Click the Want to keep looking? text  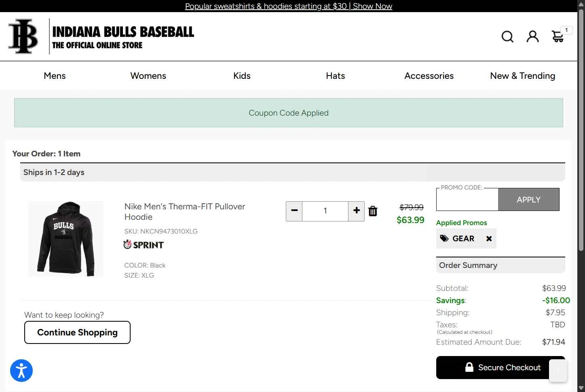tap(64, 315)
